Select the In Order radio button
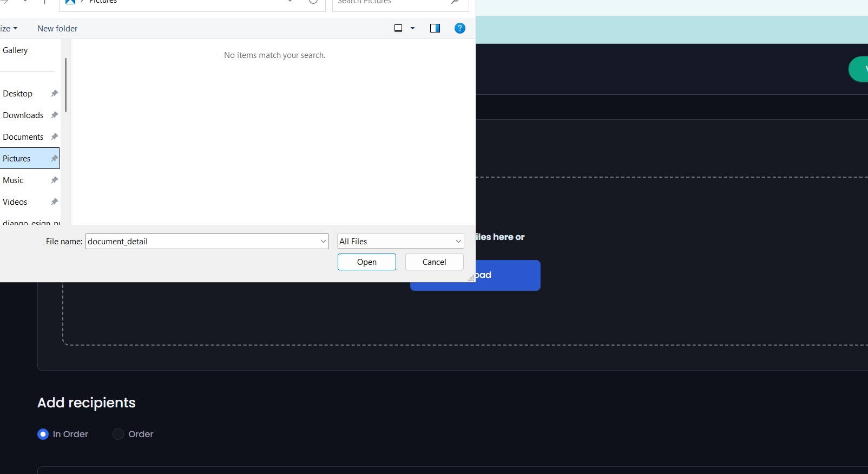 pos(43,434)
